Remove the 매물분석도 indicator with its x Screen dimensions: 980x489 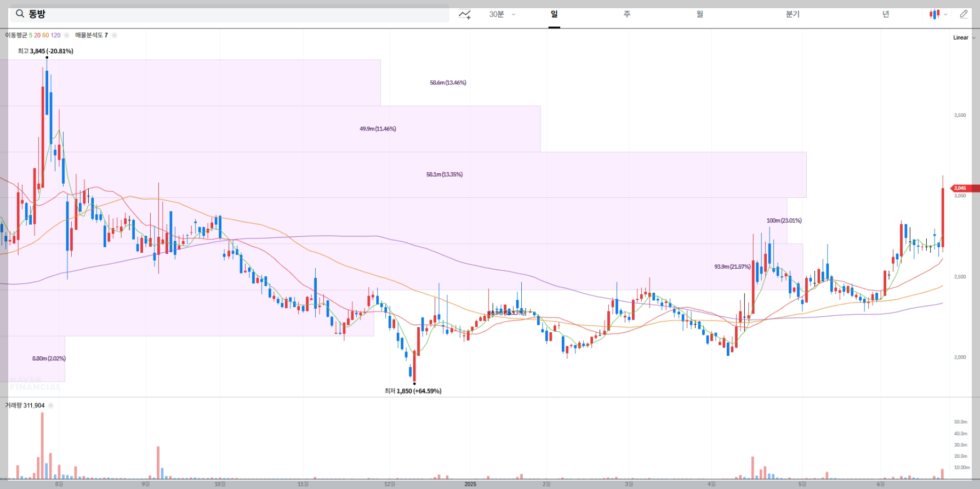tap(114, 35)
